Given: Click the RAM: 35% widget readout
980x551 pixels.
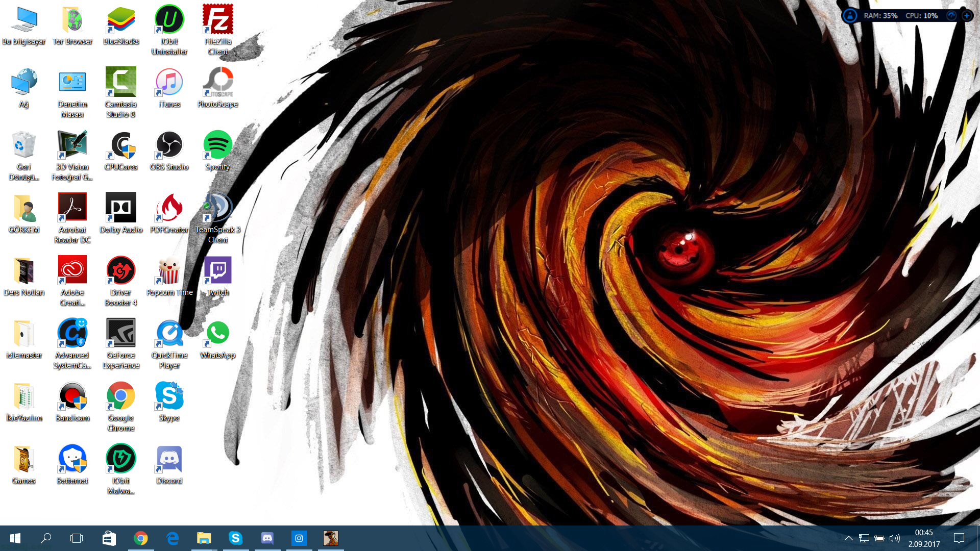Looking at the screenshot, I should point(880,16).
